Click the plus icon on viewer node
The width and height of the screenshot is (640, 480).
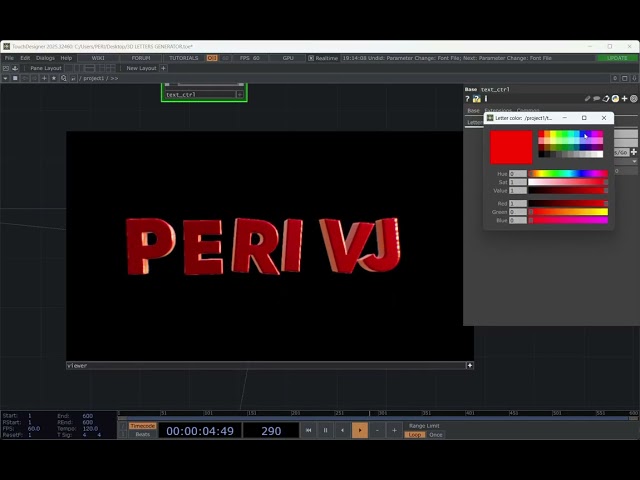(469, 365)
